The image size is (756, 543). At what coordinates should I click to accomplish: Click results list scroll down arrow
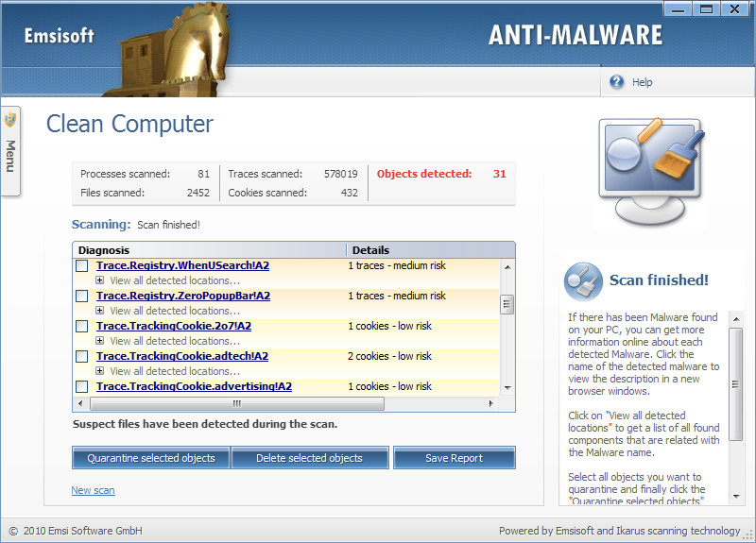click(x=507, y=387)
